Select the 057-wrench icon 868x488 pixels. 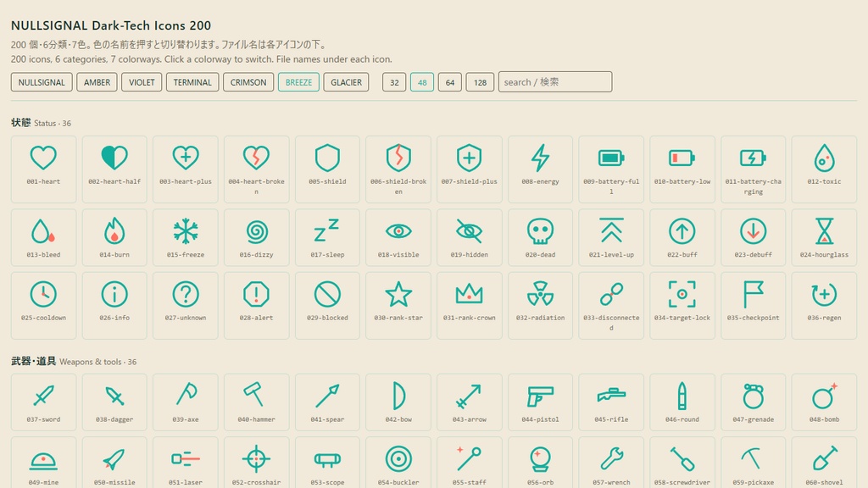611,458
